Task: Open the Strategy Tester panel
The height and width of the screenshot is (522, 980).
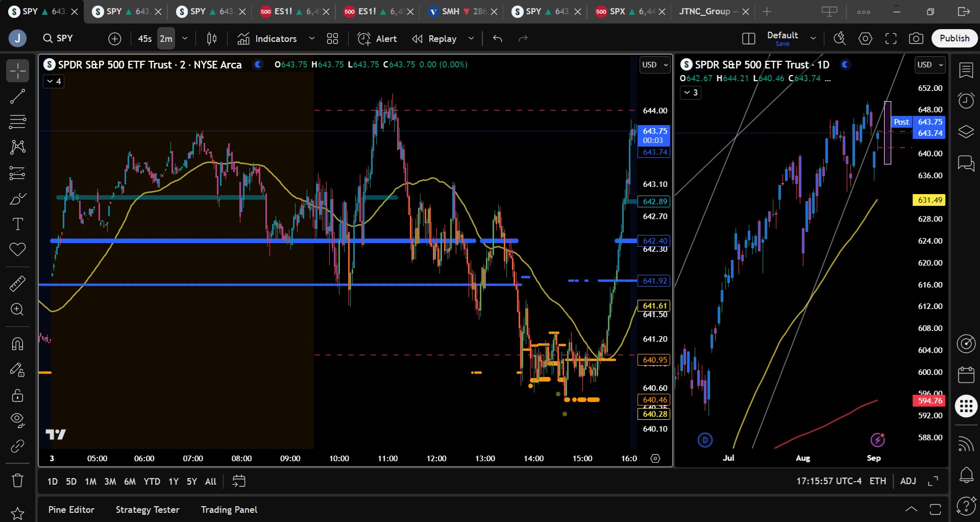Action: (148, 510)
